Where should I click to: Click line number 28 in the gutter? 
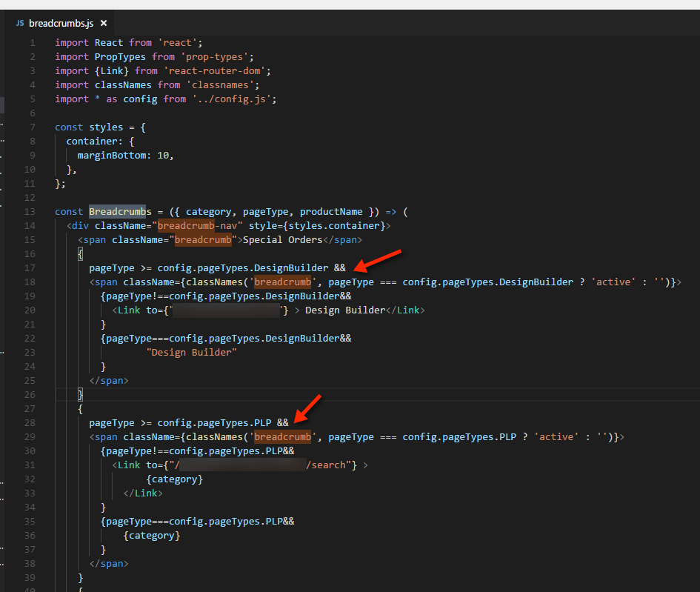click(x=30, y=423)
